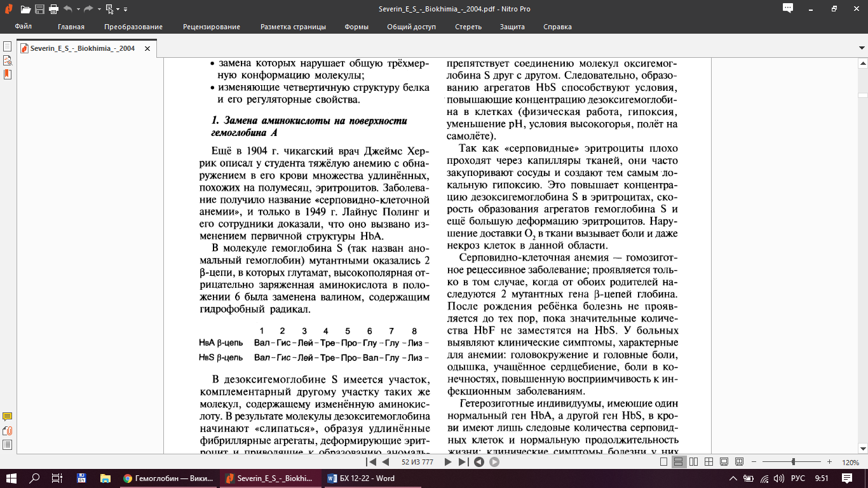Viewport: 868px width, 488px height.
Task: Switch to continuous page view
Action: [679, 462]
